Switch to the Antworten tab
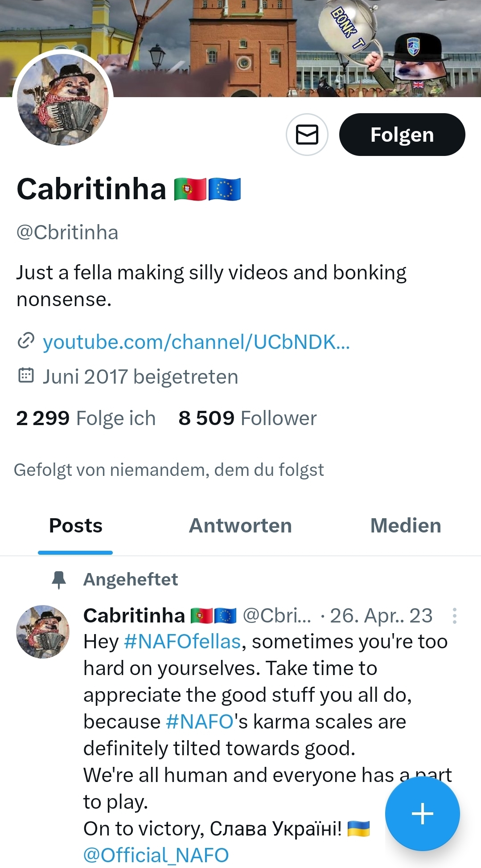 [x=240, y=526]
